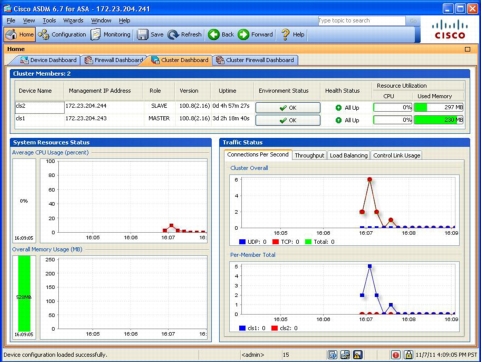Refresh the ASDM data

(x=185, y=34)
